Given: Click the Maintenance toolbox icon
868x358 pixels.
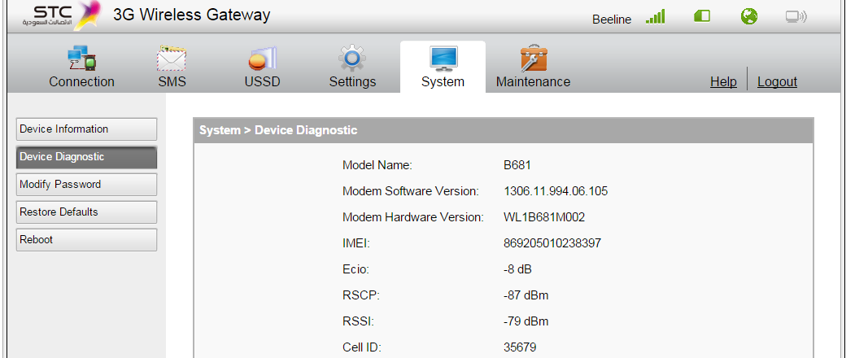Looking at the screenshot, I should [533, 59].
